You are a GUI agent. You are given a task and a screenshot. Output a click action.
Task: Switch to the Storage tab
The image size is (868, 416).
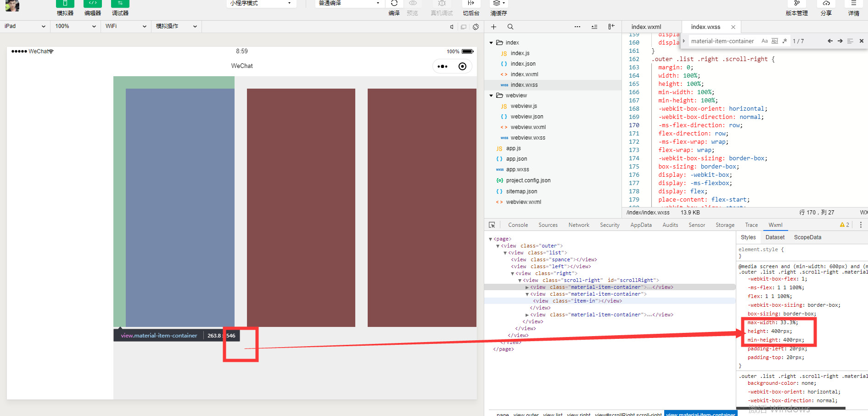pyautogui.click(x=725, y=225)
